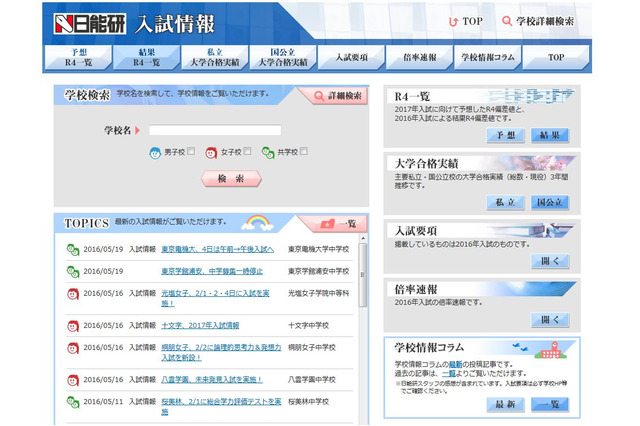The width and height of the screenshot is (640, 426).
Task: Select 国公立 大学合格実績 nav tab
Action: tap(282, 58)
